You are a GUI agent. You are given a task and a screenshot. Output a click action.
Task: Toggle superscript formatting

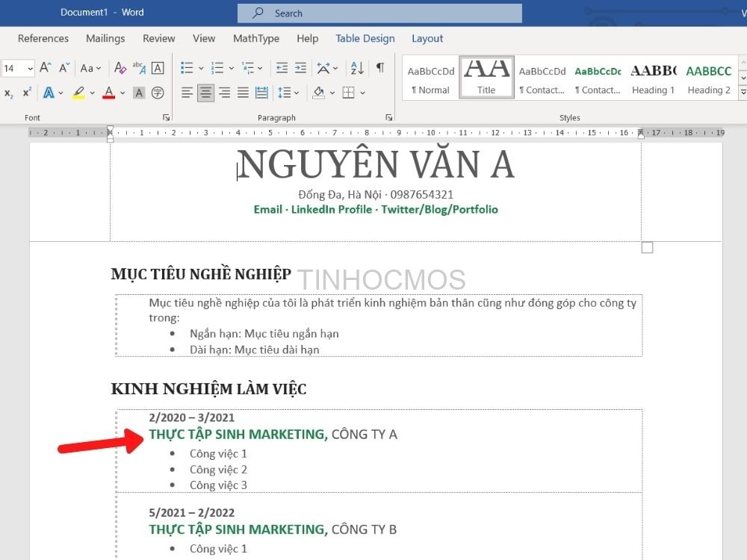(27, 93)
